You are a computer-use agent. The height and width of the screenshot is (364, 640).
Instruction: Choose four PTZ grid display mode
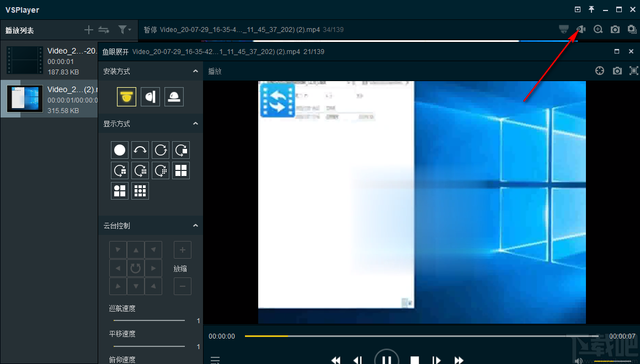pyautogui.click(x=181, y=170)
